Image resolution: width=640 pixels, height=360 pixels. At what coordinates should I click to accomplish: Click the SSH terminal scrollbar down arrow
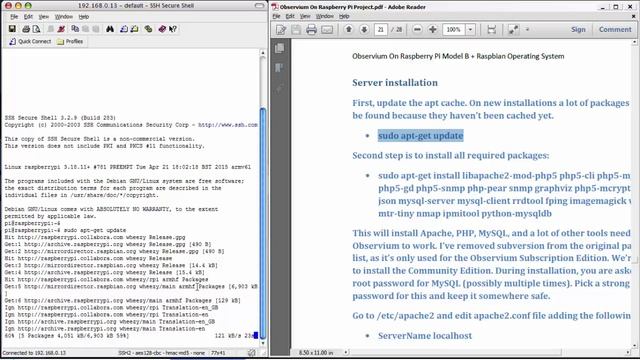point(263,343)
